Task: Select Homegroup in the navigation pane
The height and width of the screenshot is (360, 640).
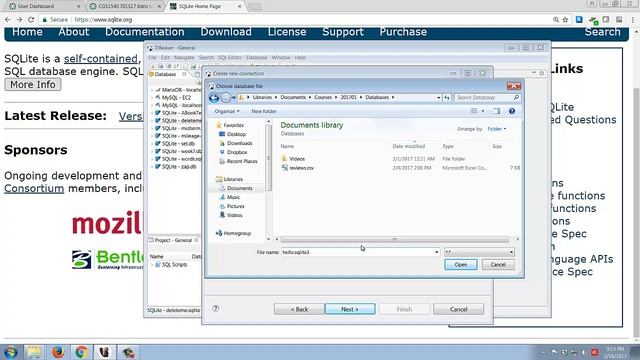Action: 237,233
